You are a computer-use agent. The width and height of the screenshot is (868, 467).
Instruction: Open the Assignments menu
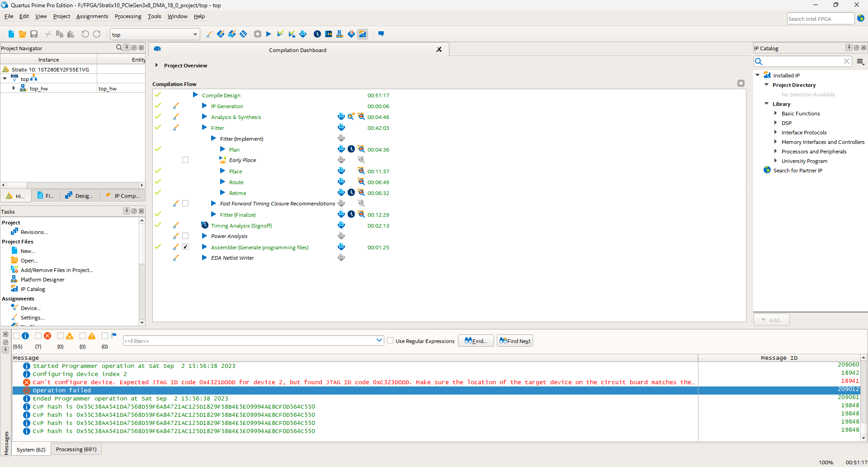(92, 16)
